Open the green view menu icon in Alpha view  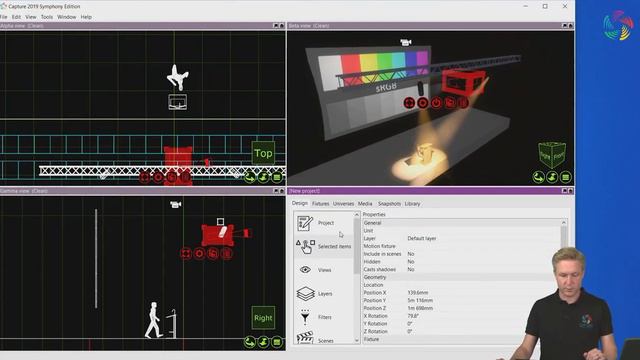277,178
